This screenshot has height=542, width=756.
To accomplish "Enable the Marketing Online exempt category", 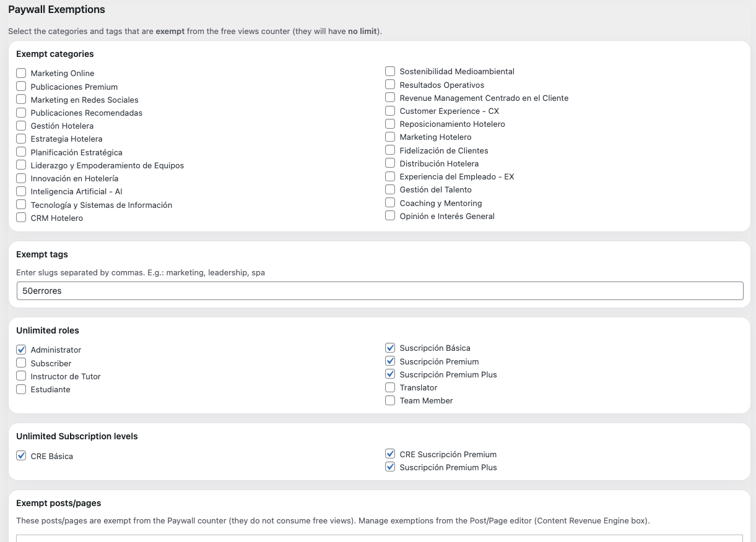I will pos(21,72).
